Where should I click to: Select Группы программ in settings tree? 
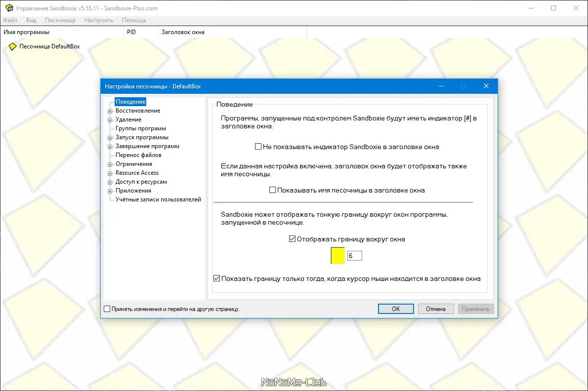coord(141,128)
